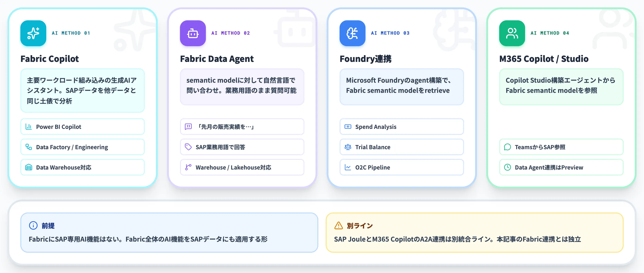
Task: Select the Data Warehouse対応 item
Action: point(83,167)
